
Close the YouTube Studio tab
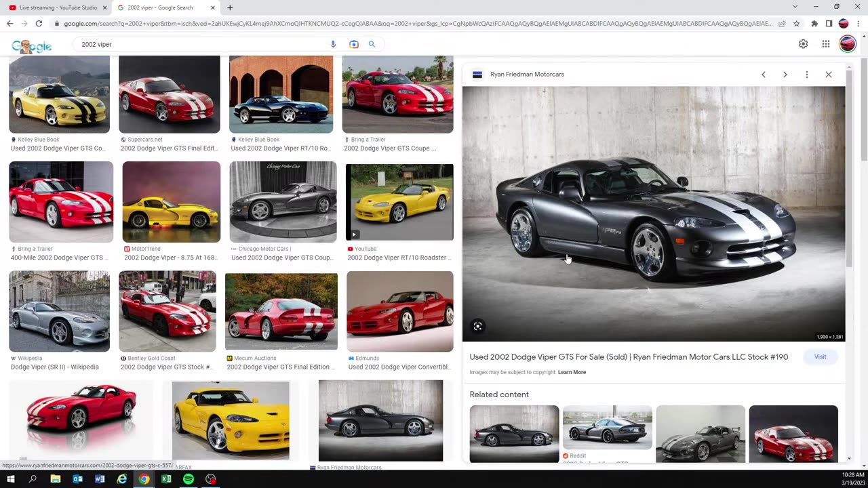(104, 7)
